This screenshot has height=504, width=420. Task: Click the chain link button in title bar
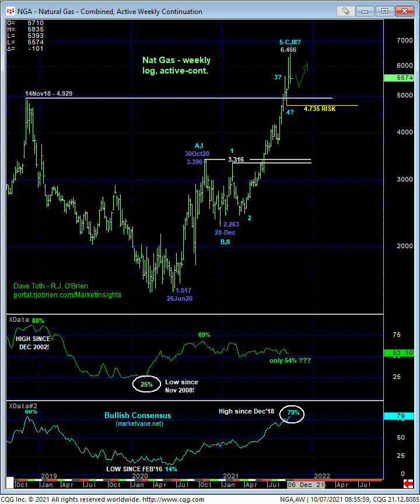tap(346, 11)
